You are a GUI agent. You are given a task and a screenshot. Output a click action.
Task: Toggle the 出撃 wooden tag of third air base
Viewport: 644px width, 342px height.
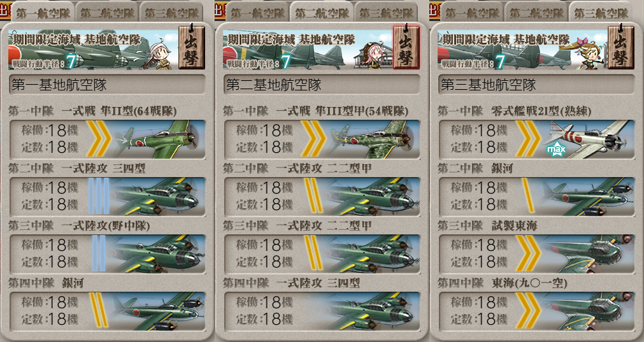(620, 48)
